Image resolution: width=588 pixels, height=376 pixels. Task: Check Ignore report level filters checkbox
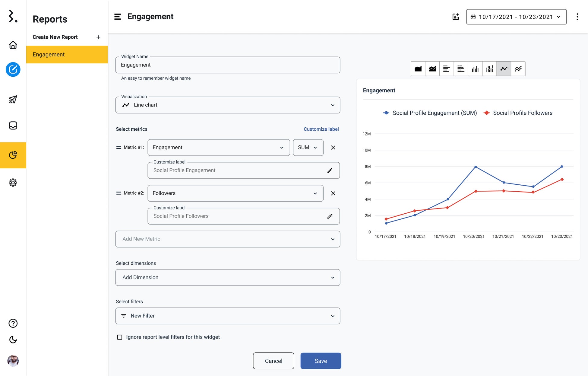click(120, 337)
